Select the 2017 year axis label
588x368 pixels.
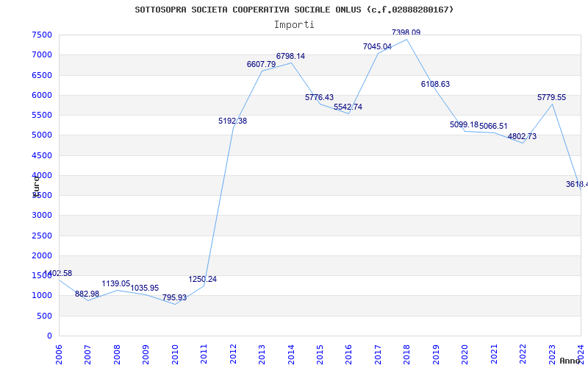tap(378, 355)
